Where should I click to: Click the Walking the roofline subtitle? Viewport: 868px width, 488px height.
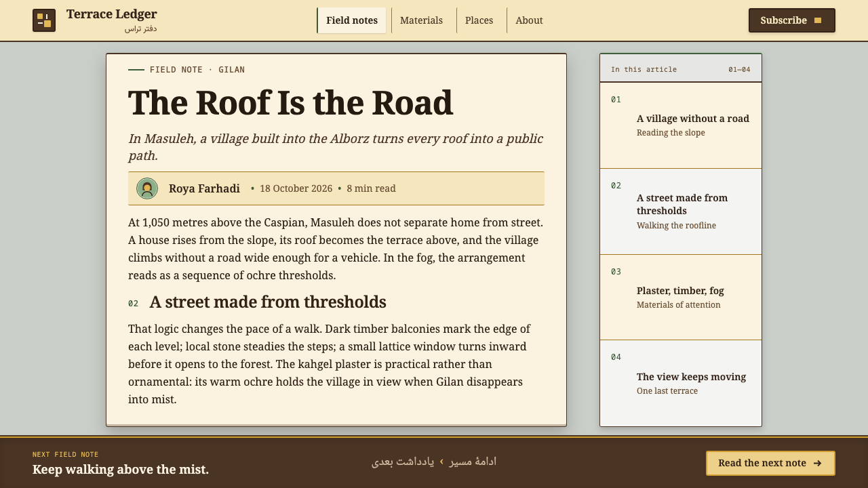coord(676,226)
